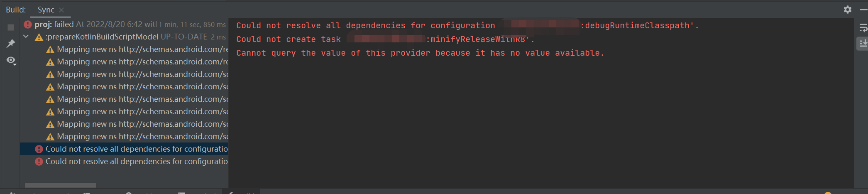Toggle the Pin Tab button
868x194 pixels.
click(x=11, y=44)
